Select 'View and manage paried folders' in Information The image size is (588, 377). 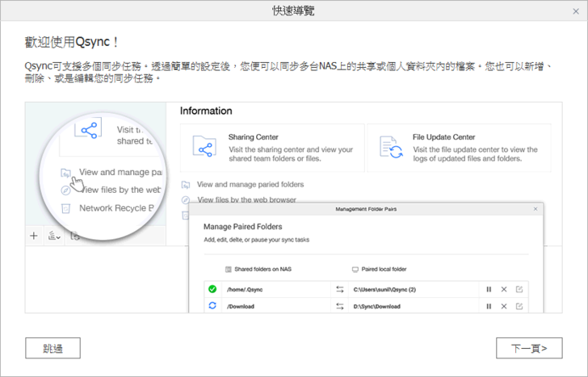click(250, 184)
